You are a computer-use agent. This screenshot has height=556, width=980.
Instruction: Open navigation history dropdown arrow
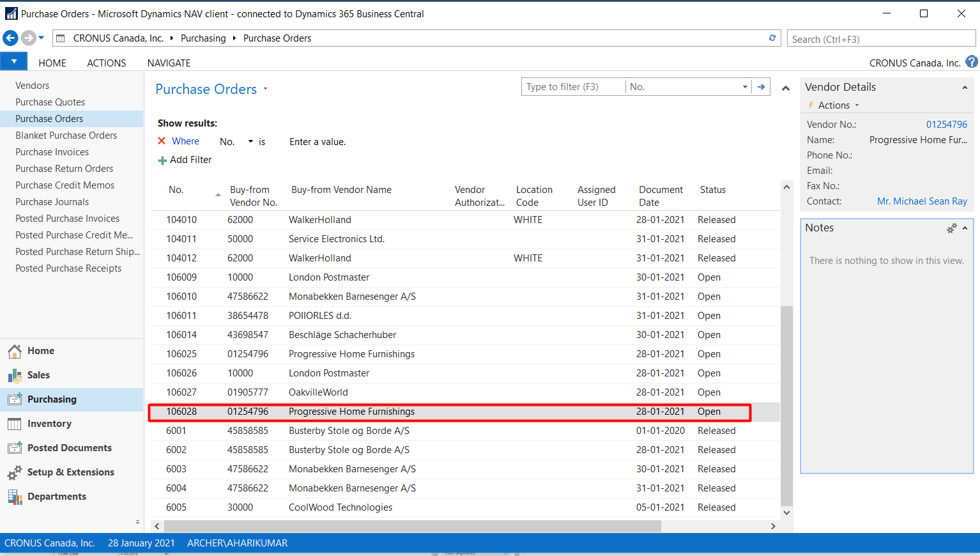coord(42,38)
